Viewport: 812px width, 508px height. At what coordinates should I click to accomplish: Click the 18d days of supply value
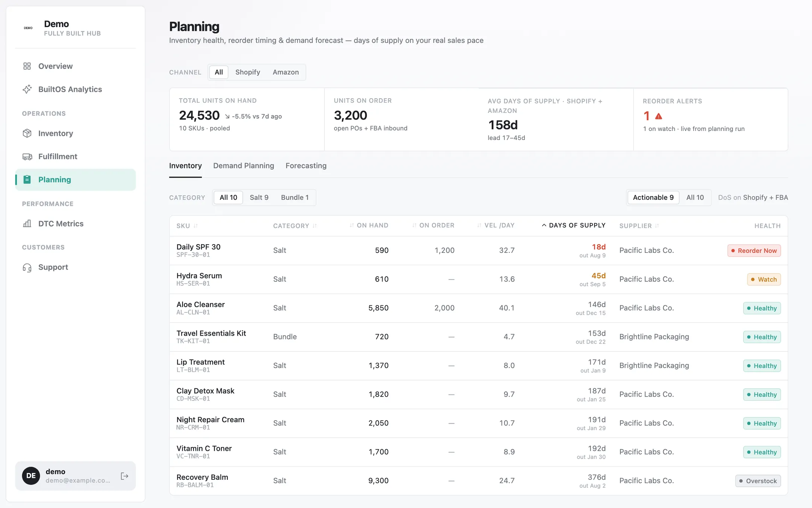tap(599, 247)
